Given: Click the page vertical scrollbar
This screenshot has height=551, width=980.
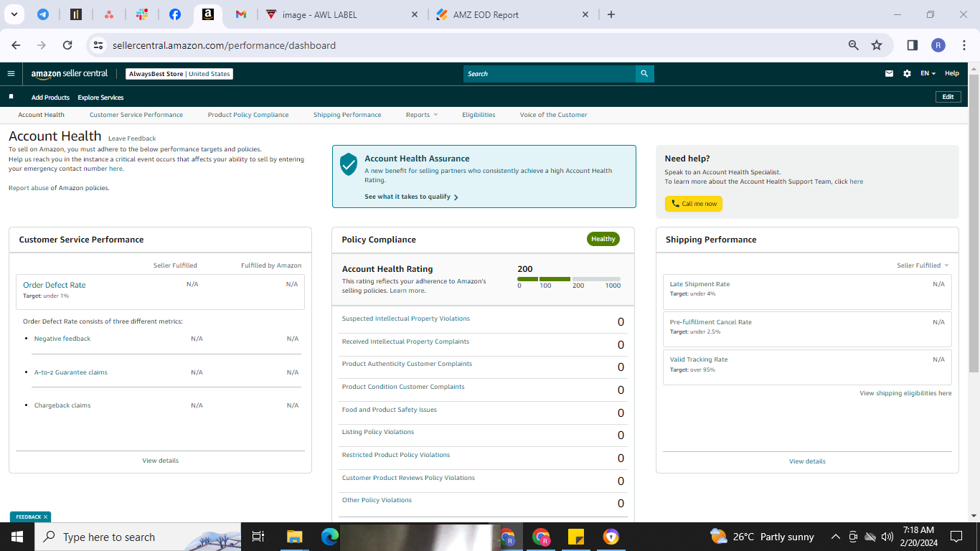Looking at the screenshot, I should point(974,222).
